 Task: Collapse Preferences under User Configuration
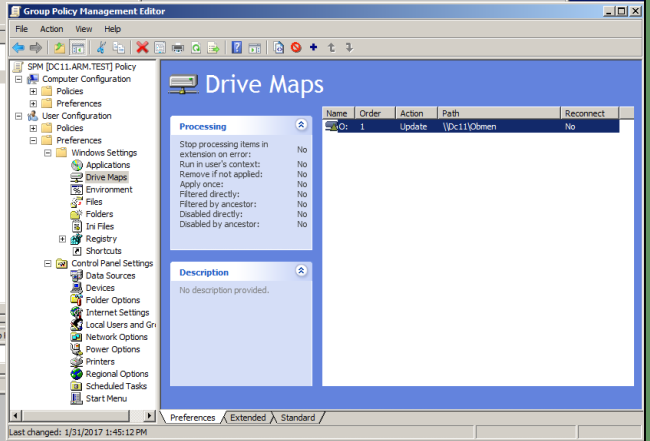[33, 141]
